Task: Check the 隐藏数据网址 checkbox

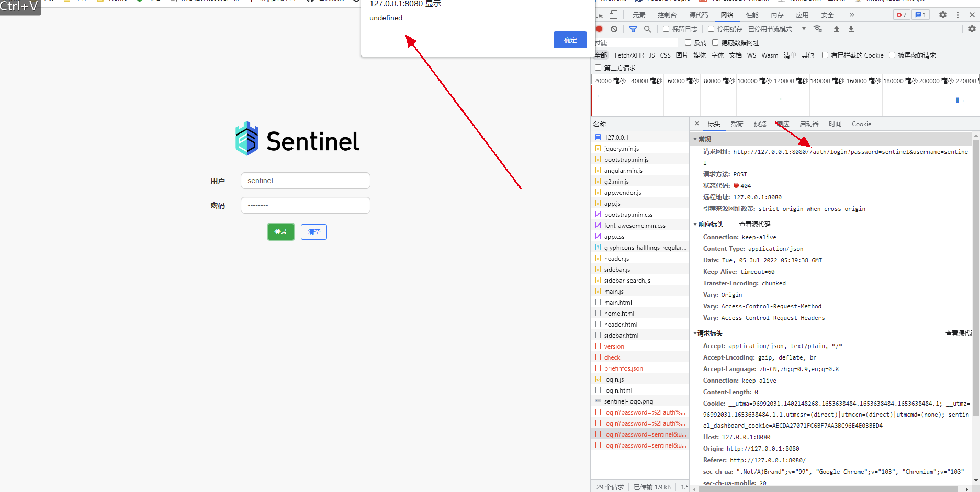Action: 715,42
